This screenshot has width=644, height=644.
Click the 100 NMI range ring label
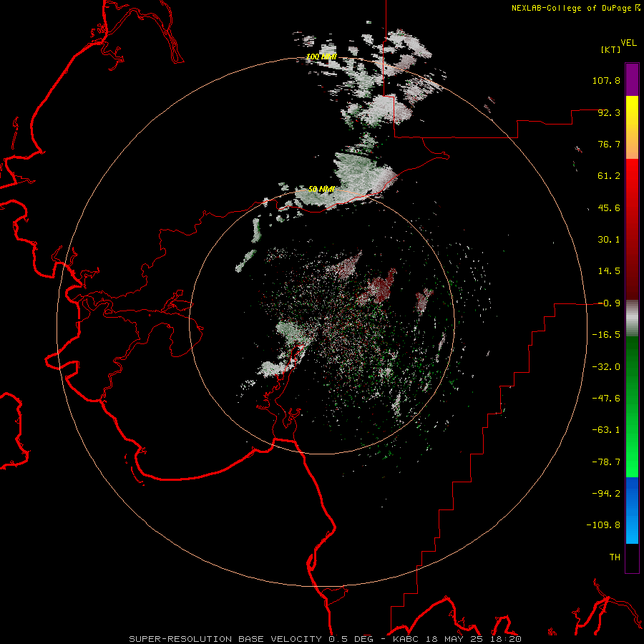(321, 57)
